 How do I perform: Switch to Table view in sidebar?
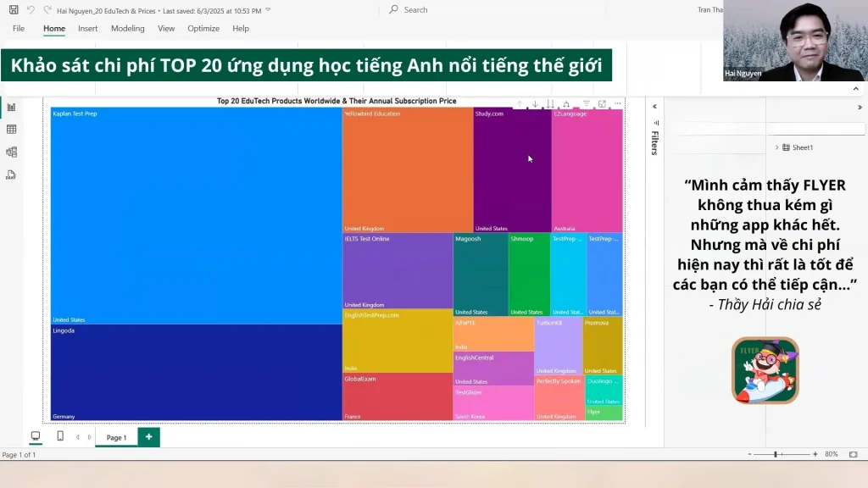(12, 130)
